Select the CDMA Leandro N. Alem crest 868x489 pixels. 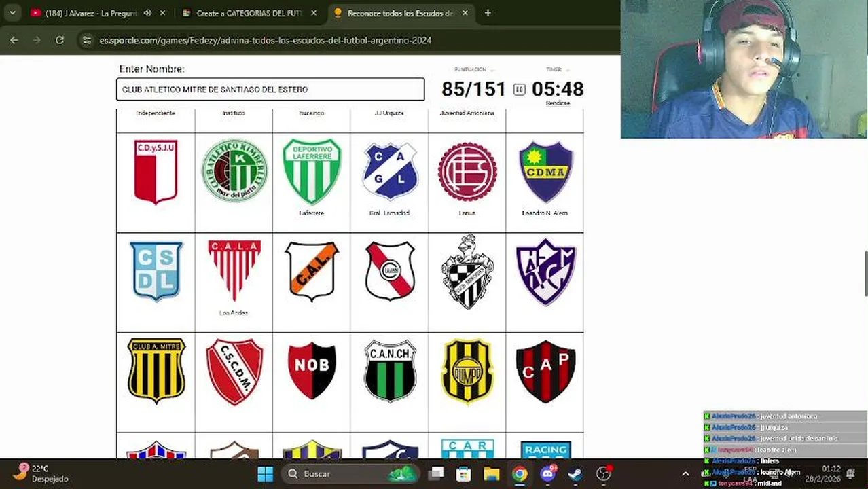[x=545, y=171]
